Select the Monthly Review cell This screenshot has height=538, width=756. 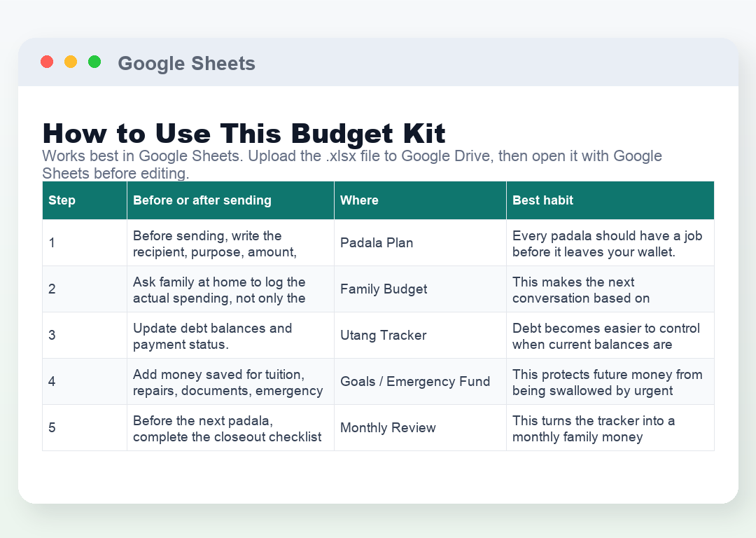coord(420,427)
